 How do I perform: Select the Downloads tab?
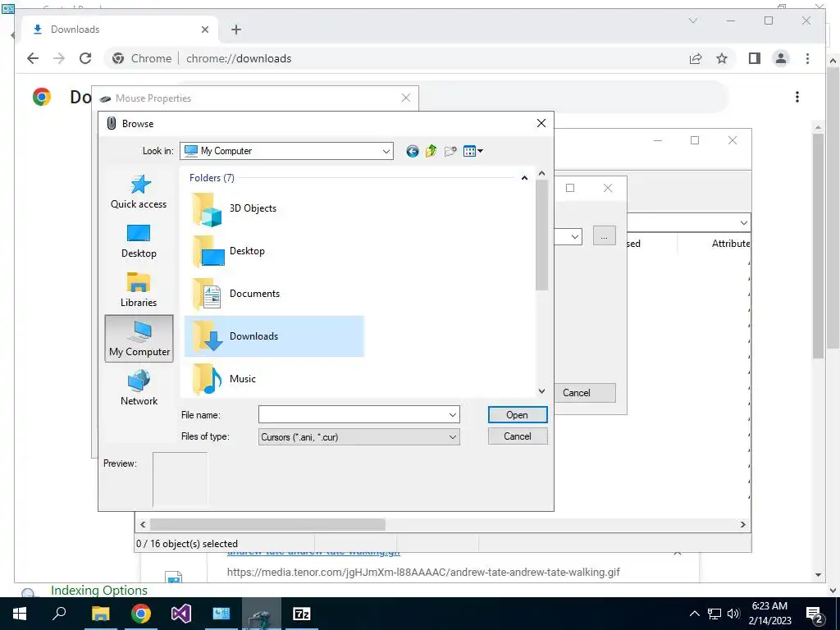[121, 30]
